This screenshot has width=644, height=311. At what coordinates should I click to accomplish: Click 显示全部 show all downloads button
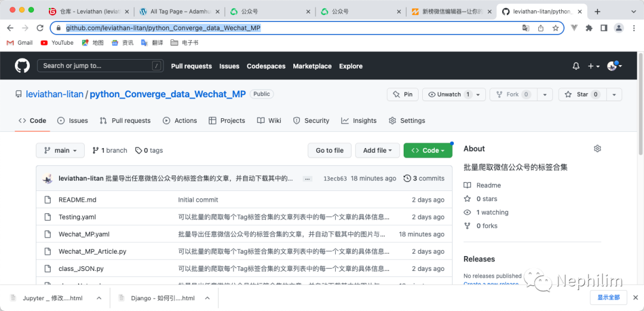coord(609,297)
